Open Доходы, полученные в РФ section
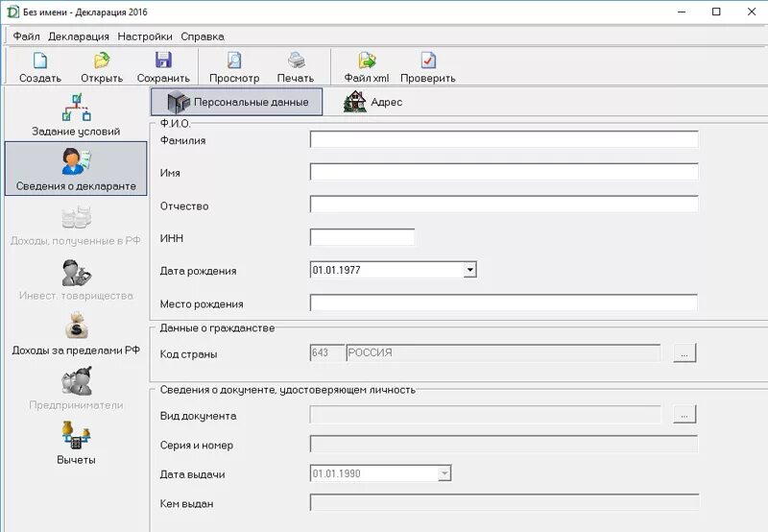The image size is (768, 532). (x=76, y=226)
